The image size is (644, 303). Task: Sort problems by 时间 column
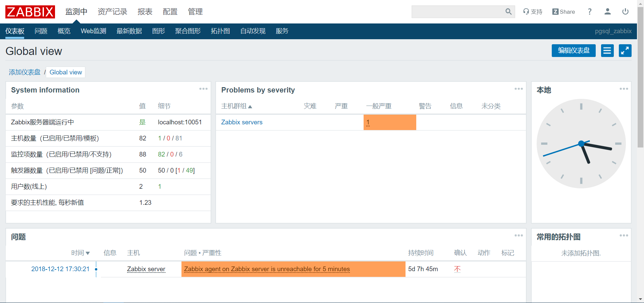80,253
